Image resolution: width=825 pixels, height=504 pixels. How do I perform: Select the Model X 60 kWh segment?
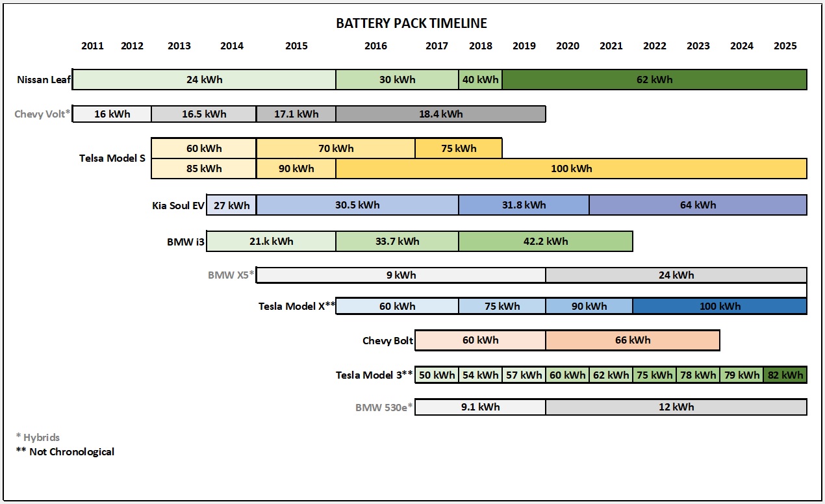pyautogui.click(x=397, y=306)
